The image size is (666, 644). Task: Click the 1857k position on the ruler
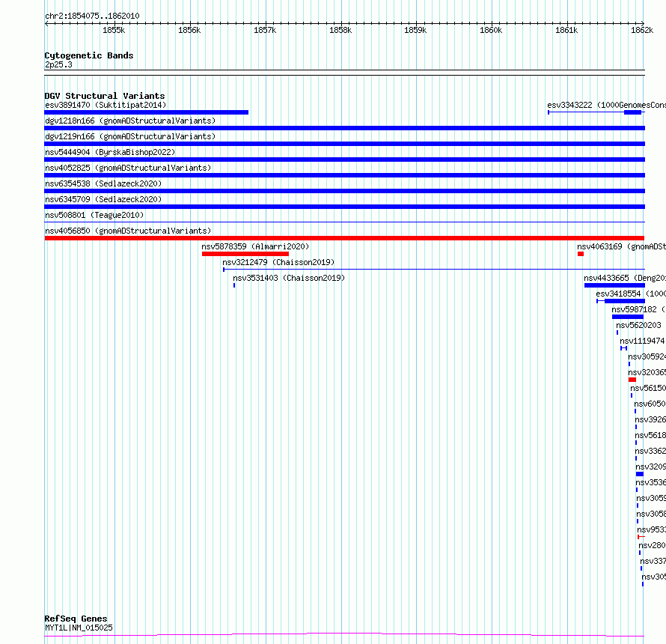[x=265, y=30]
